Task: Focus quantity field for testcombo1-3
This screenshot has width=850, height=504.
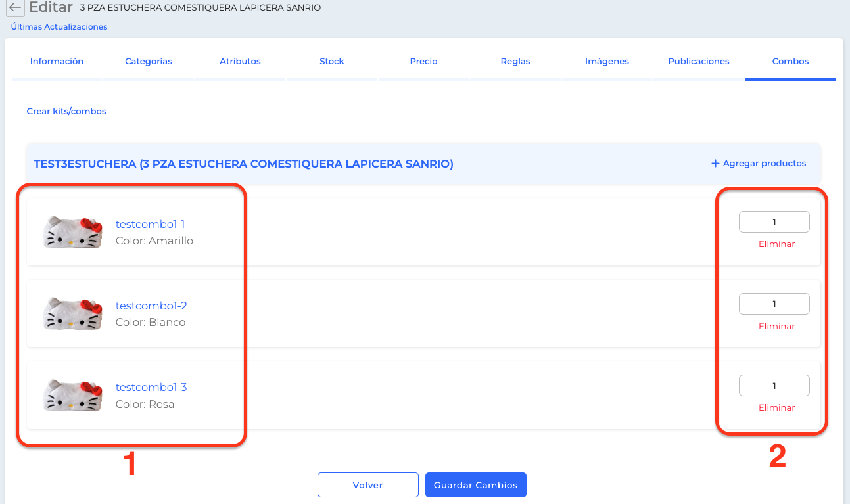Action: pyautogui.click(x=774, y=385)
